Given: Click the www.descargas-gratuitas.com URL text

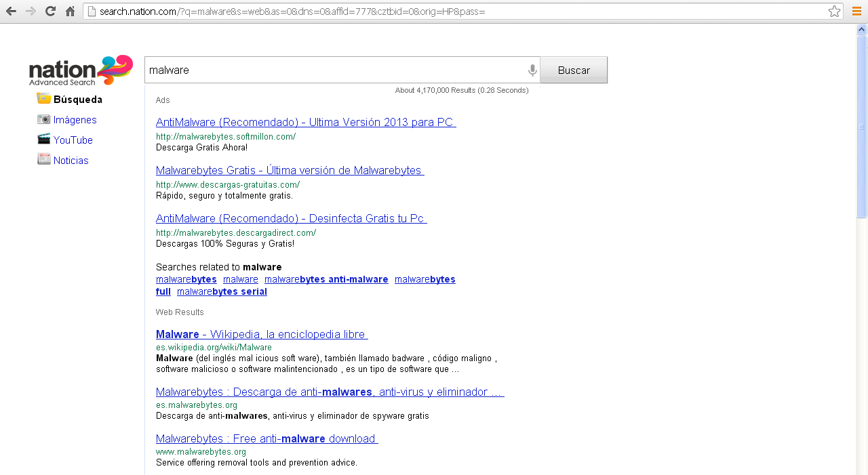Looking at the screenshot, I should point(228,184).
